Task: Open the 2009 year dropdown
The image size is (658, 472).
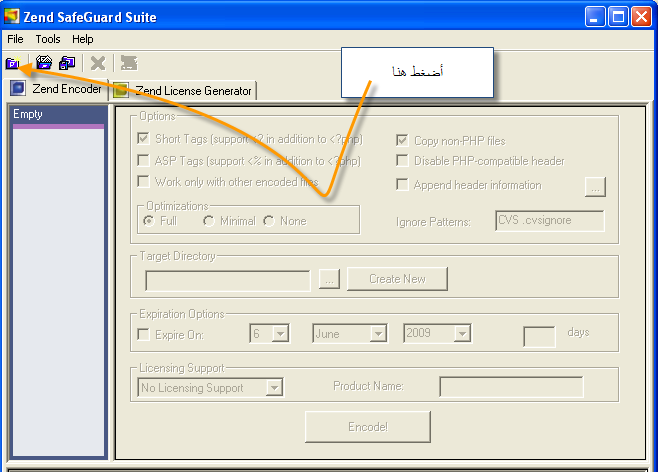Action: point(462,334)
